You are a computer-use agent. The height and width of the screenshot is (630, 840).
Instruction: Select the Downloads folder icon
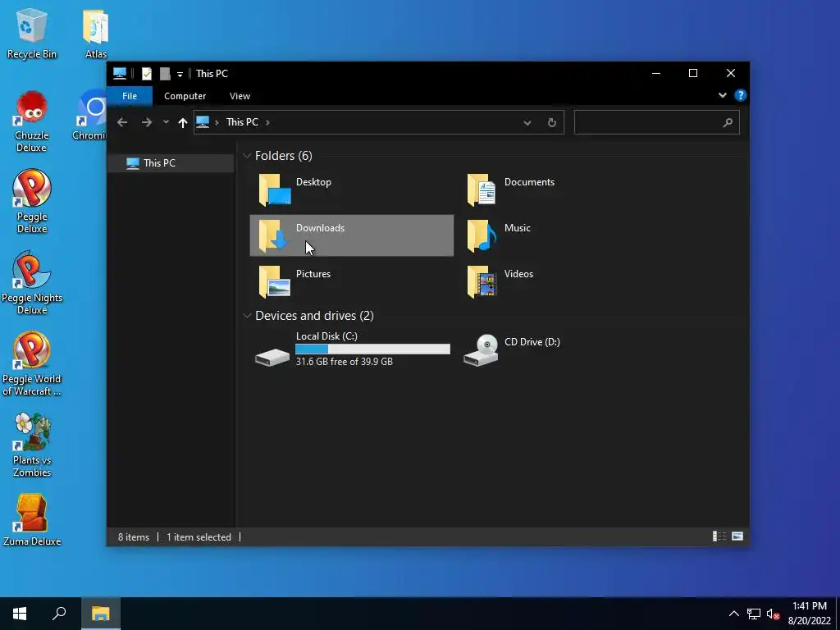[x=274, y=235]
